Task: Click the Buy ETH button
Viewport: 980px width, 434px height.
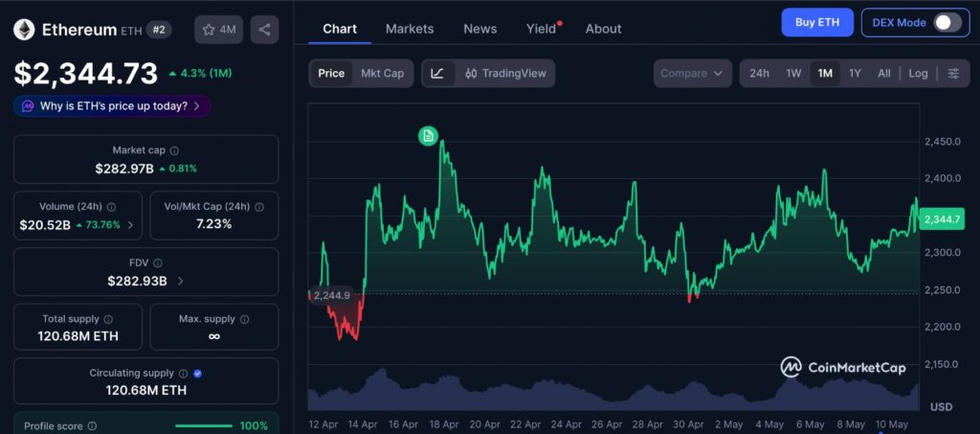Action: [x=817, y=22]
